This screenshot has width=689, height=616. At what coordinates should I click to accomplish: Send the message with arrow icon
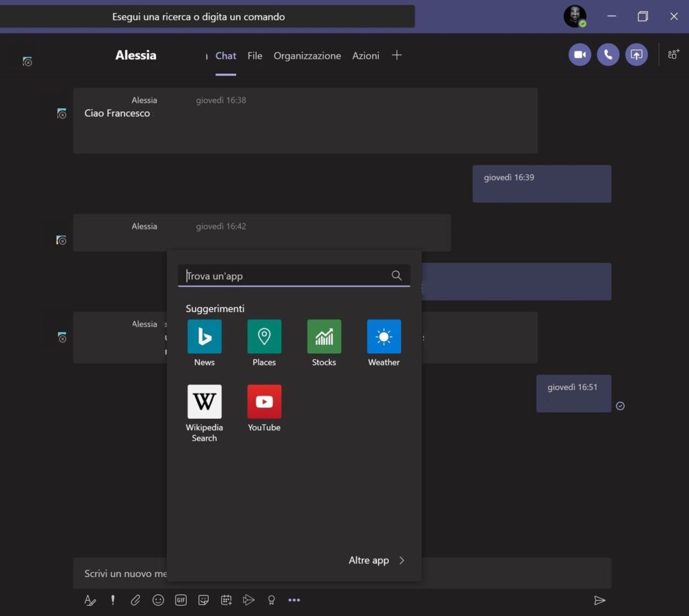[600, 600]
